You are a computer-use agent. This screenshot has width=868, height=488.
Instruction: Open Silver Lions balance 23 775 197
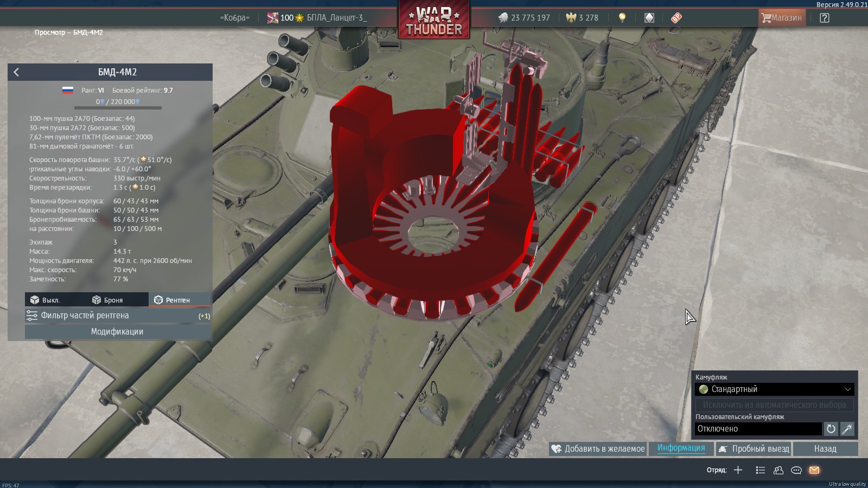pos(524,18)
